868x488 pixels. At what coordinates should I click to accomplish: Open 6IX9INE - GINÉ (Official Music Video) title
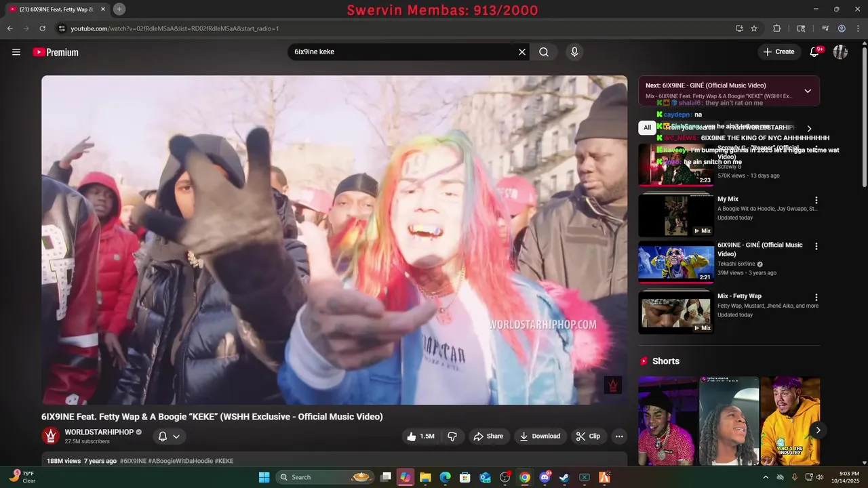point(759,249)
